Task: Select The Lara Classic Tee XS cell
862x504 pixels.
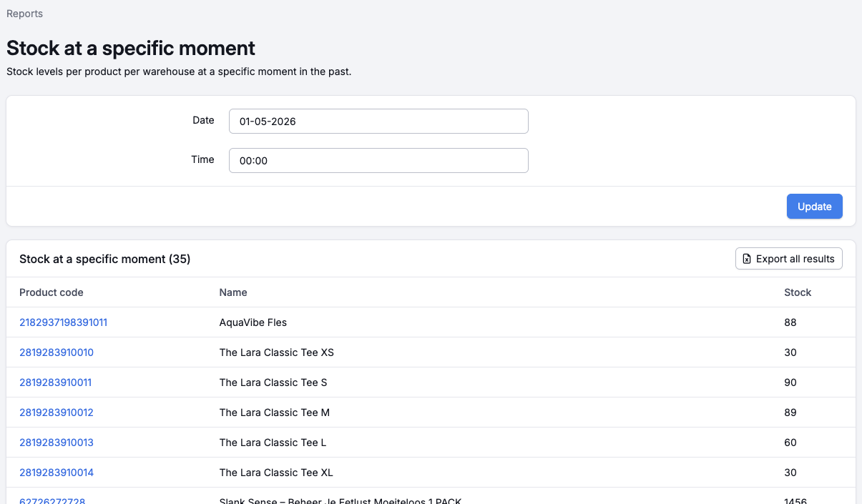Action: [x=277, y=352]
